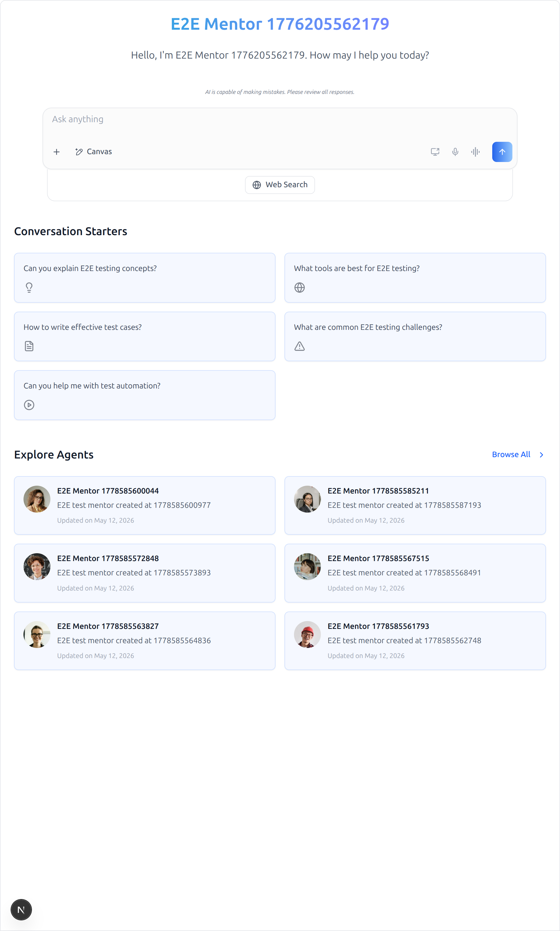Viewport: 560px width, 931px height.
Task: Send message with the blue arrow button
Action: (502, 152)
